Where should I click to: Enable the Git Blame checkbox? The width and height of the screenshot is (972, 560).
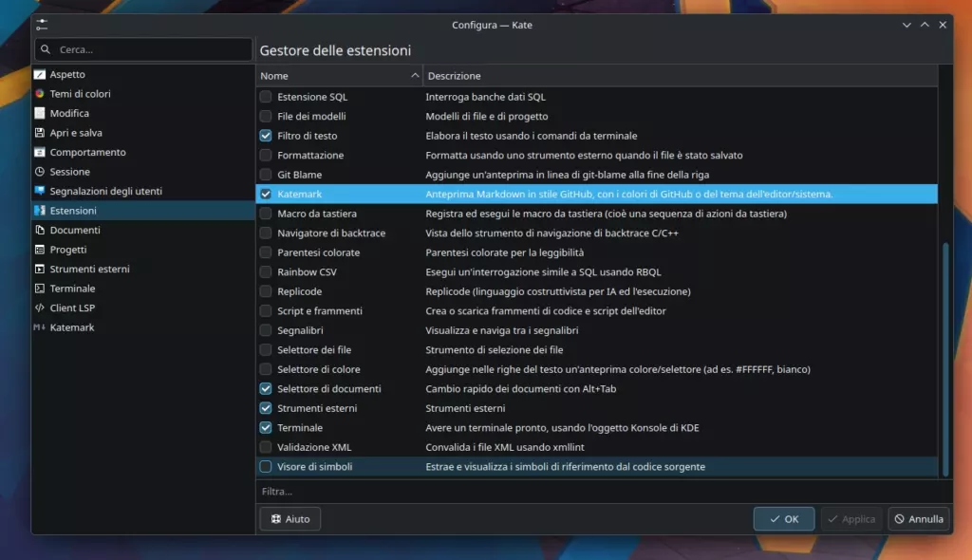point(266,175)
